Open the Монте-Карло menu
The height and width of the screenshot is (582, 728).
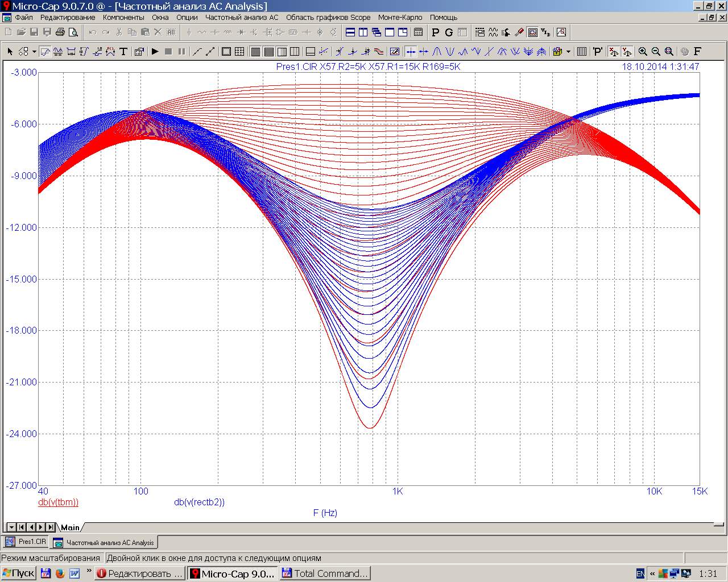point(400,18)
